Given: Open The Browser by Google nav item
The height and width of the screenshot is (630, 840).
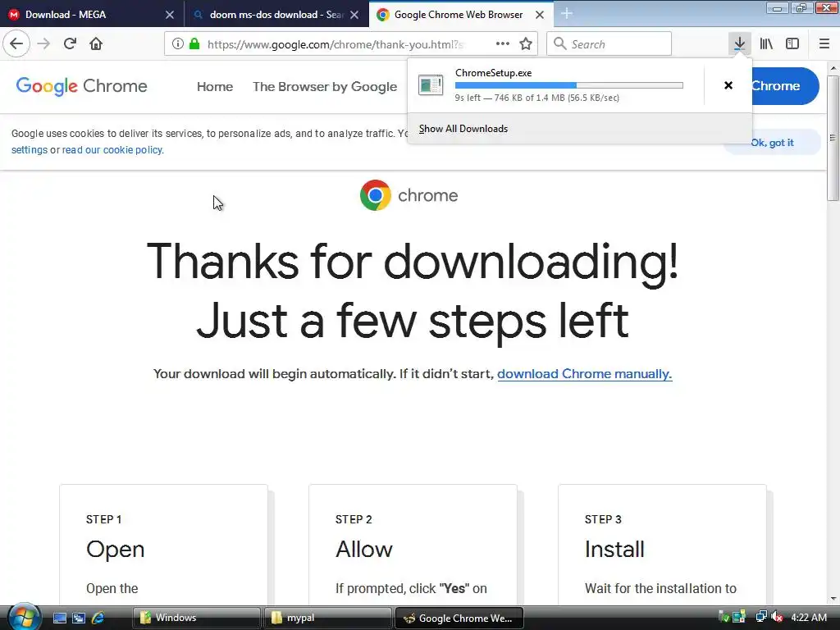Looking at the screenshot, I should 325,86.
